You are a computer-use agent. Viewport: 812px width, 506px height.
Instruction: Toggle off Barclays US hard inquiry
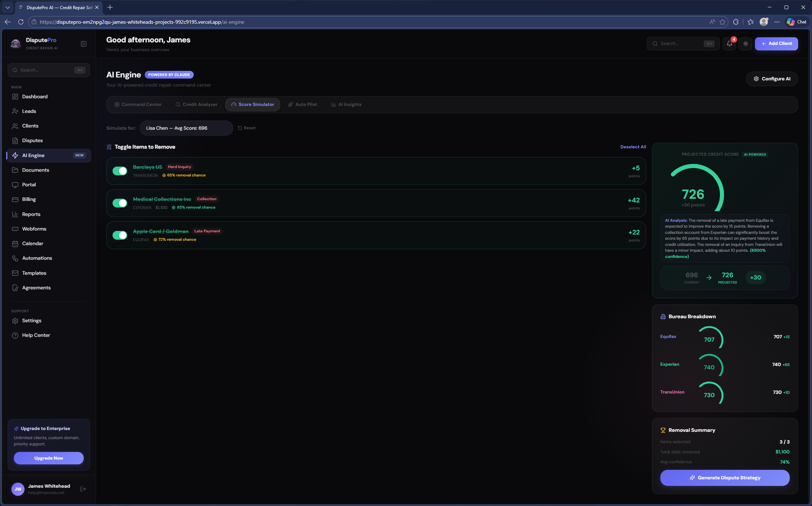(x=120, y=171)
